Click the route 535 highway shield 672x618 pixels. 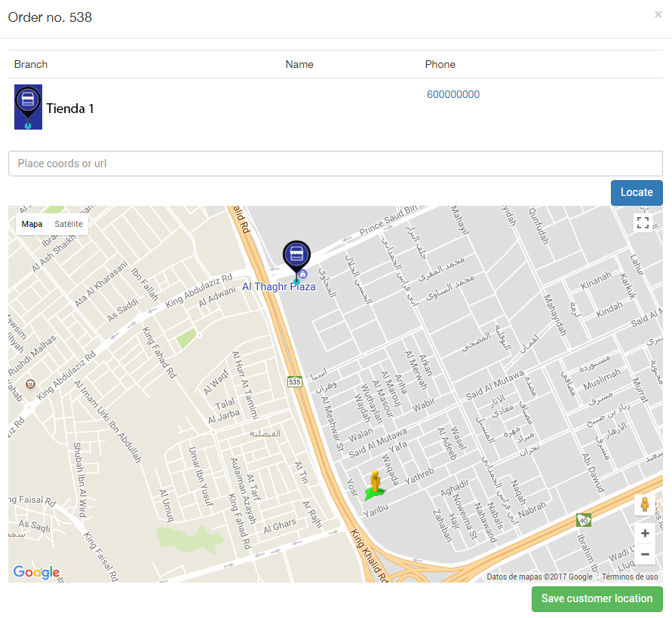[x=295, y=381]
